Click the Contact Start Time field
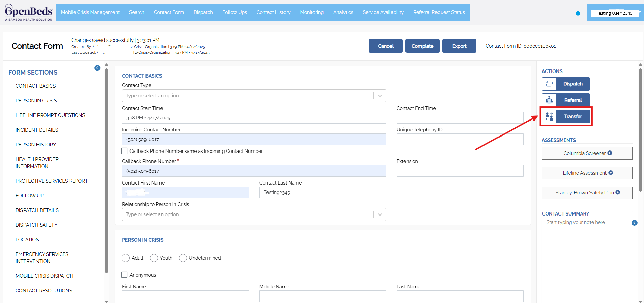Screen dimensions: 644x303 coord(254,118)
